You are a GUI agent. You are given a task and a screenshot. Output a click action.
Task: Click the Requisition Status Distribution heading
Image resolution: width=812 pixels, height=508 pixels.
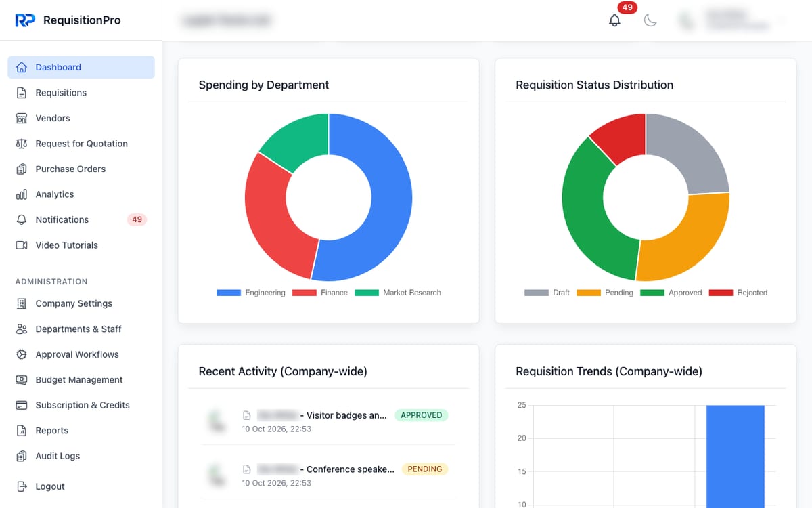pyautogui.click(x=595, y=85)
